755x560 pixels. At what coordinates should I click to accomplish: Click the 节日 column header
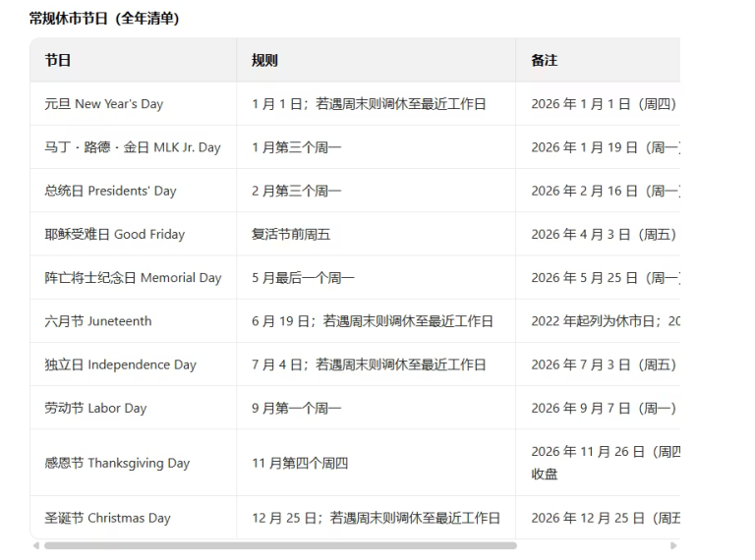(58, 60)
